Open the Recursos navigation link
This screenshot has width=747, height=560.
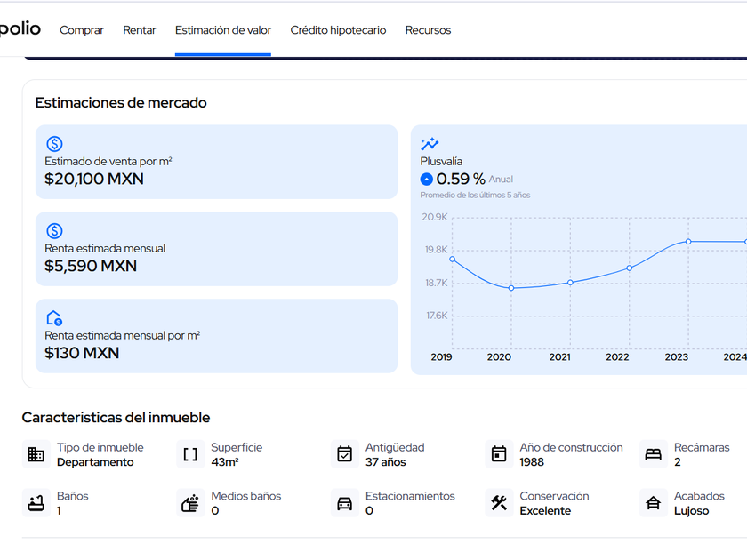428,30
